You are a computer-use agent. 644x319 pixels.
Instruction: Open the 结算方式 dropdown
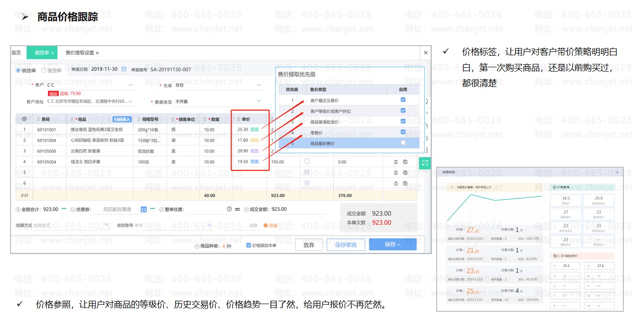tap(106, 225)
